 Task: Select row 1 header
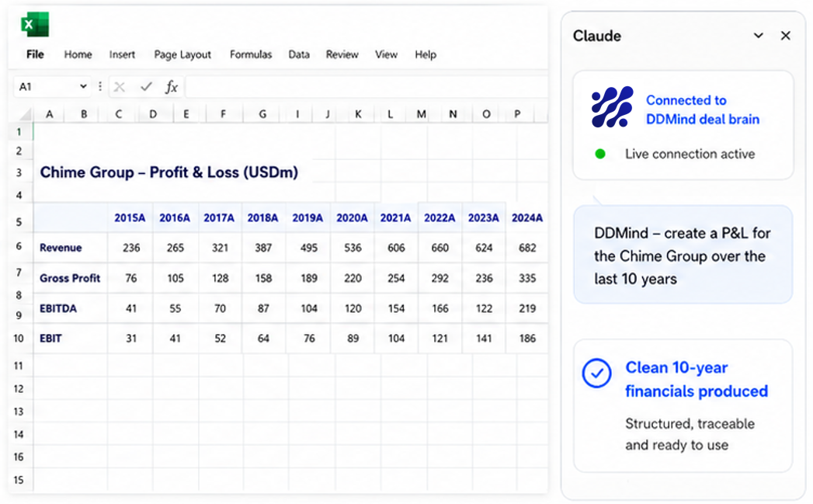(x=19, y=132)
